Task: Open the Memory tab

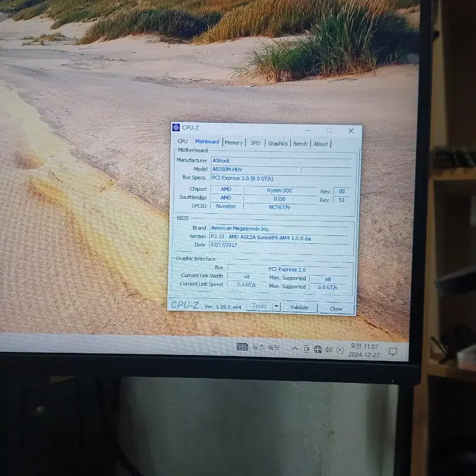Action: point(233,143)
